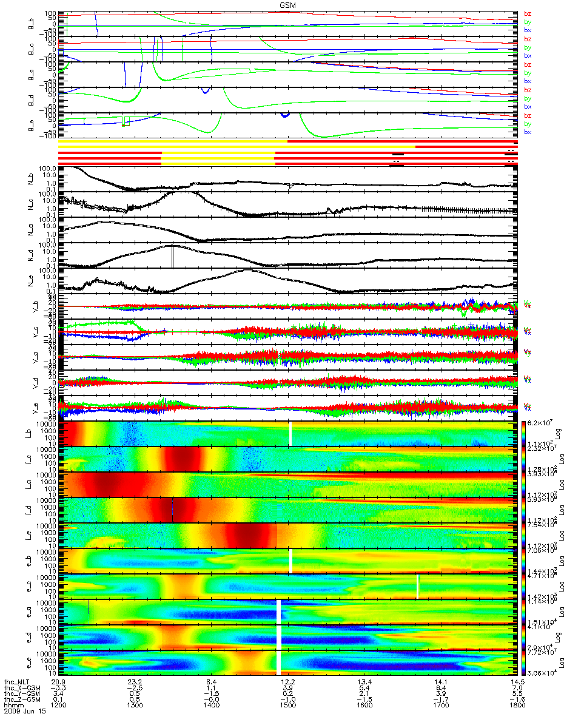The width and height of the screenshot is (564, 728).
Task: Select the N_b density axis label
Action: (x=30, y=178)
